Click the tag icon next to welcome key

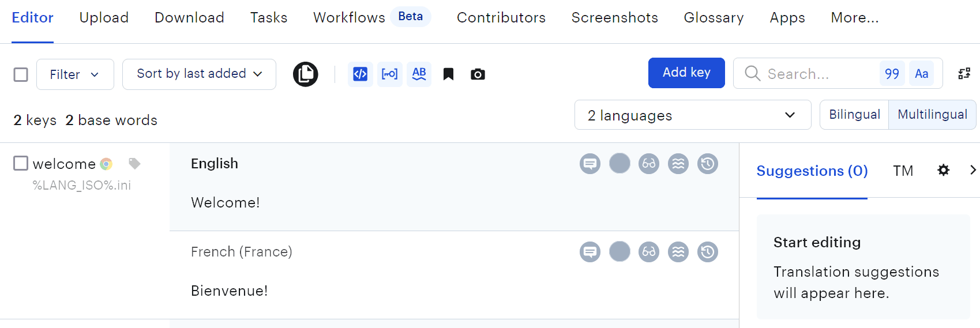coord(134,164)
